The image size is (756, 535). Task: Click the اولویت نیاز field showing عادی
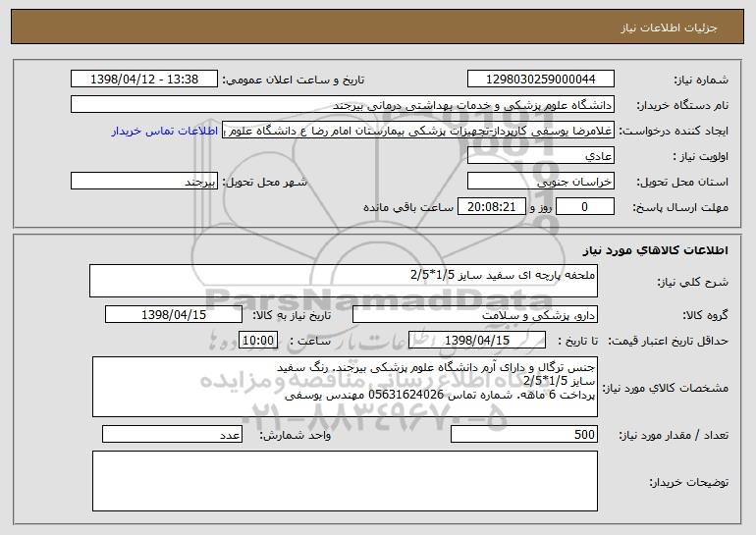(540, 156)
